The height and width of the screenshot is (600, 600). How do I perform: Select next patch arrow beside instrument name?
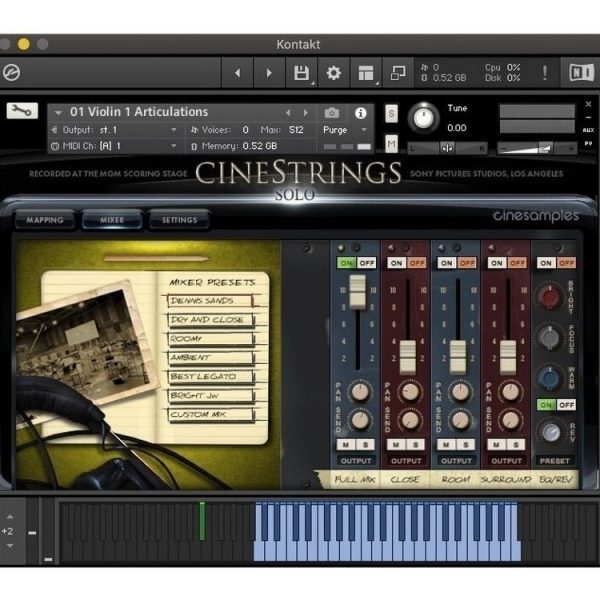(305, 112)
